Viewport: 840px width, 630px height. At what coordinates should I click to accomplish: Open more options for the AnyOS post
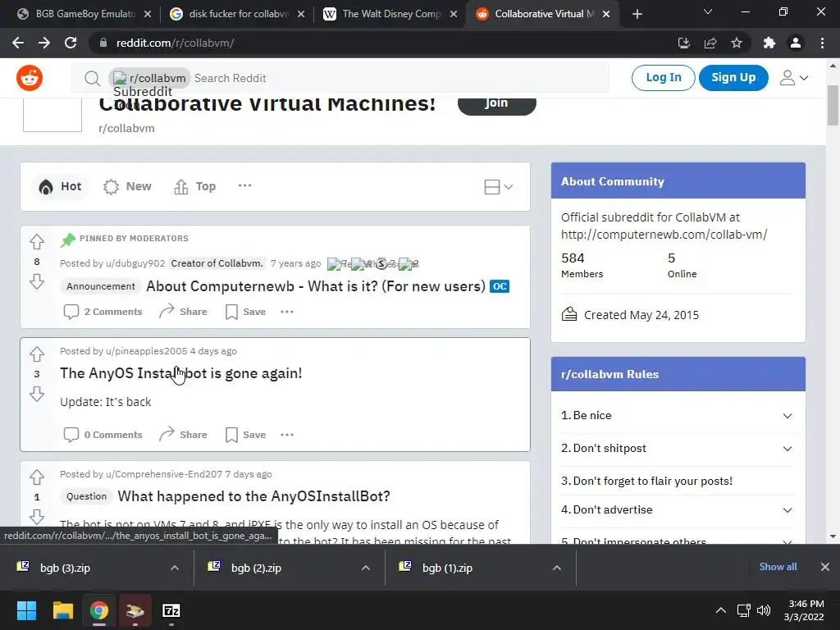pos(287,435)
